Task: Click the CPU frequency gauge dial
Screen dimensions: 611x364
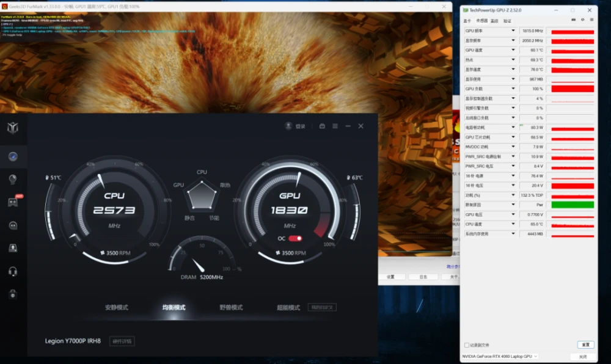Action: [x=114, y=210]
